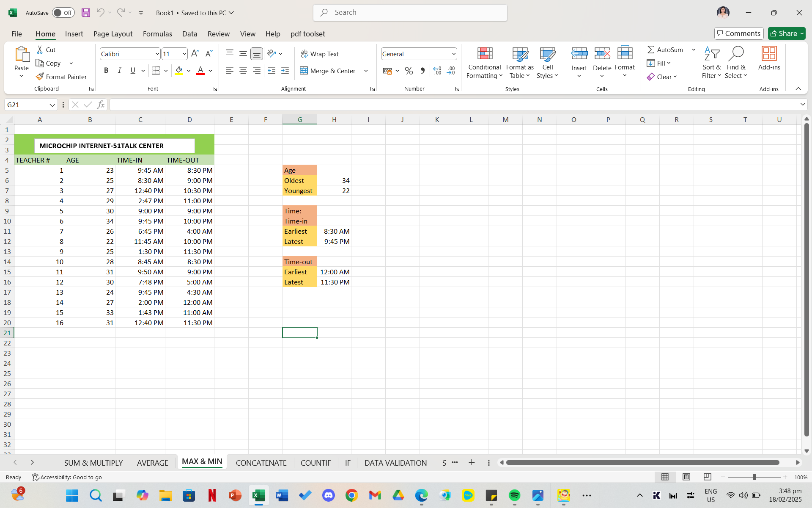Click the Percent Style icon

pos(409,71)
